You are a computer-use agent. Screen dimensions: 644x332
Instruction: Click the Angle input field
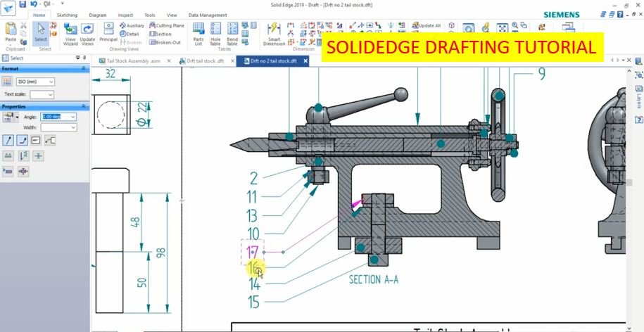[x=56, y=116]
